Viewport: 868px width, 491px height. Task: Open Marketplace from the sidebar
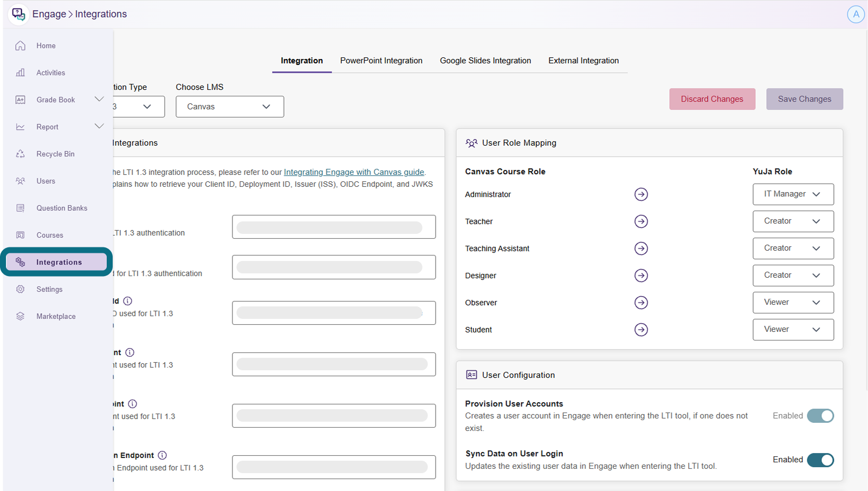[x=57, y=317]
